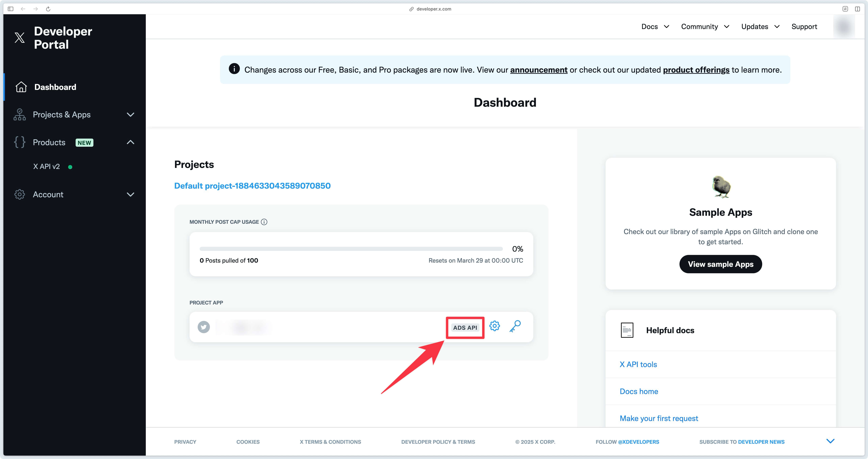Click the user profile avatar
868x459 pixels.
click(x=844, y=27)
